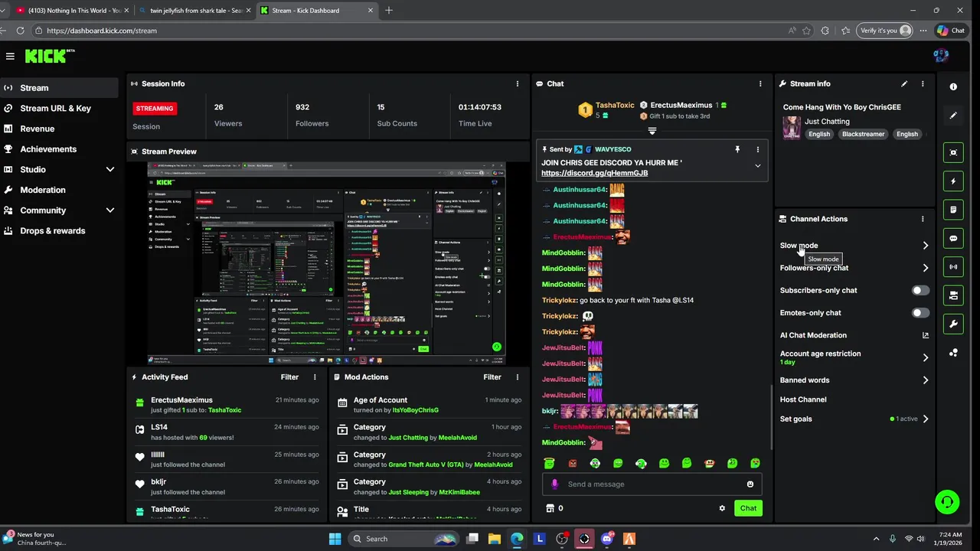This screenshot has height=551, width=980.
Task: Toggle Emotes-only chat switch
Action: (x=921, y=313)
